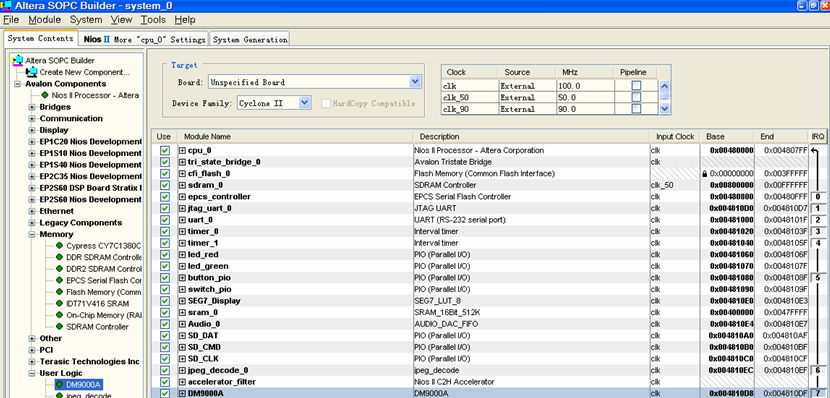
Task: Collapse the Memory category
Action: pyautogui.click(x=32, y=234)
